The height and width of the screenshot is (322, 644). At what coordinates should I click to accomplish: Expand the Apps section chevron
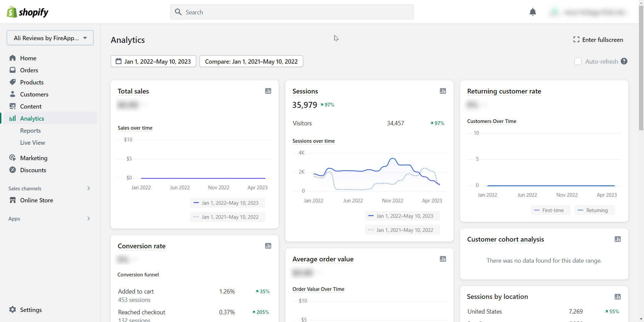tap(89, 218)
